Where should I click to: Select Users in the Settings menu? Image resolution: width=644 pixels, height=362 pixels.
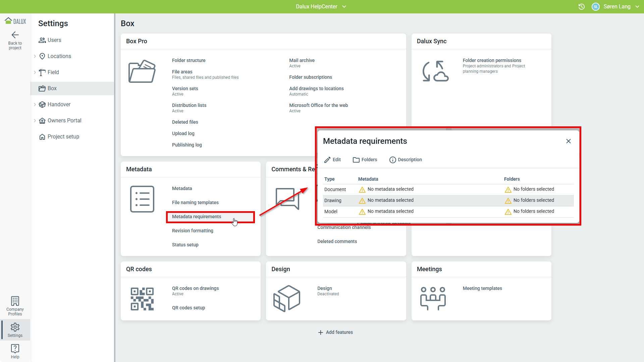(54, 40)
